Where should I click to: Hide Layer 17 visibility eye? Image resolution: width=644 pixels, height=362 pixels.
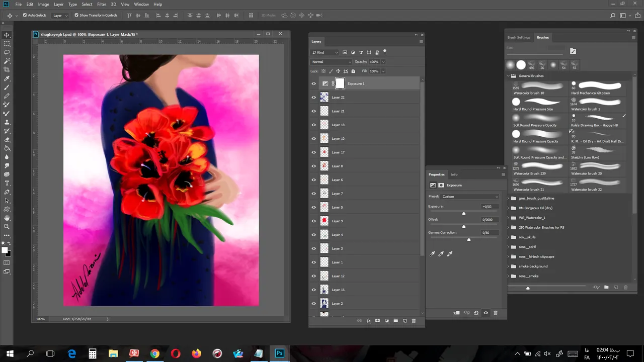[x=314, y=152]
